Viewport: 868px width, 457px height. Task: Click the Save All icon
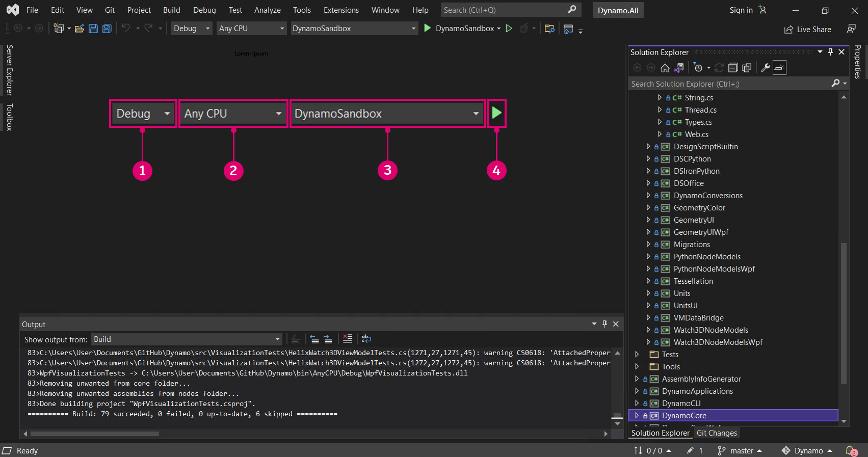click(x=107, y=29)
